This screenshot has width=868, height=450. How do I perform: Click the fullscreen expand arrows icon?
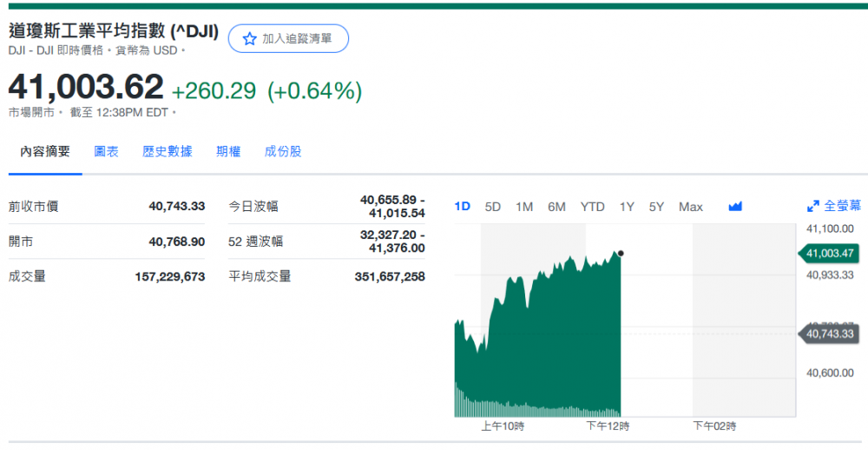pos(813,207)
